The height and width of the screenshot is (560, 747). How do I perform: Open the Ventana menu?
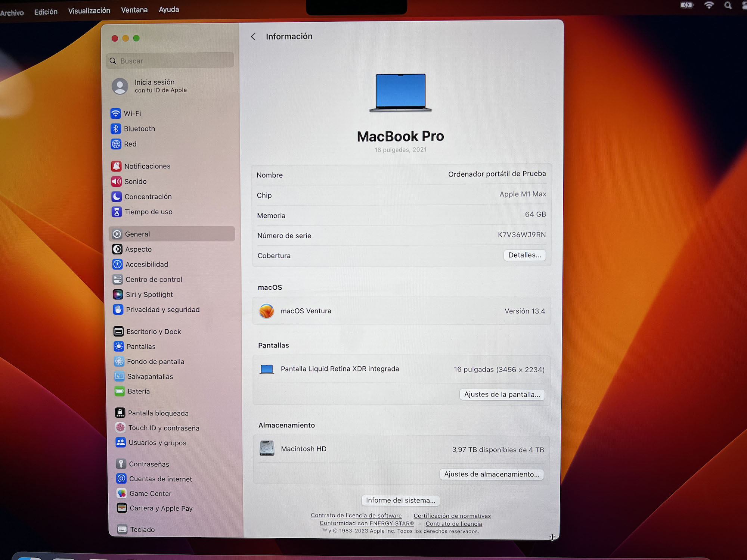click(x=134, y=10)
